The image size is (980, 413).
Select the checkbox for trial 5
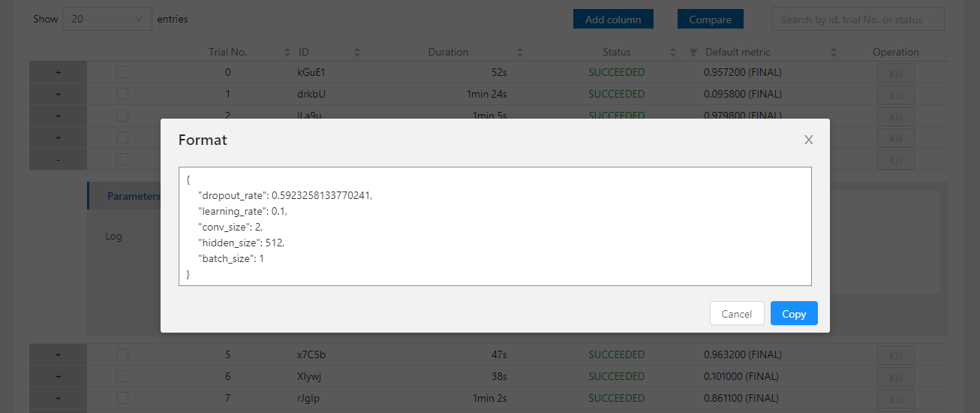[x=122, y=354]
